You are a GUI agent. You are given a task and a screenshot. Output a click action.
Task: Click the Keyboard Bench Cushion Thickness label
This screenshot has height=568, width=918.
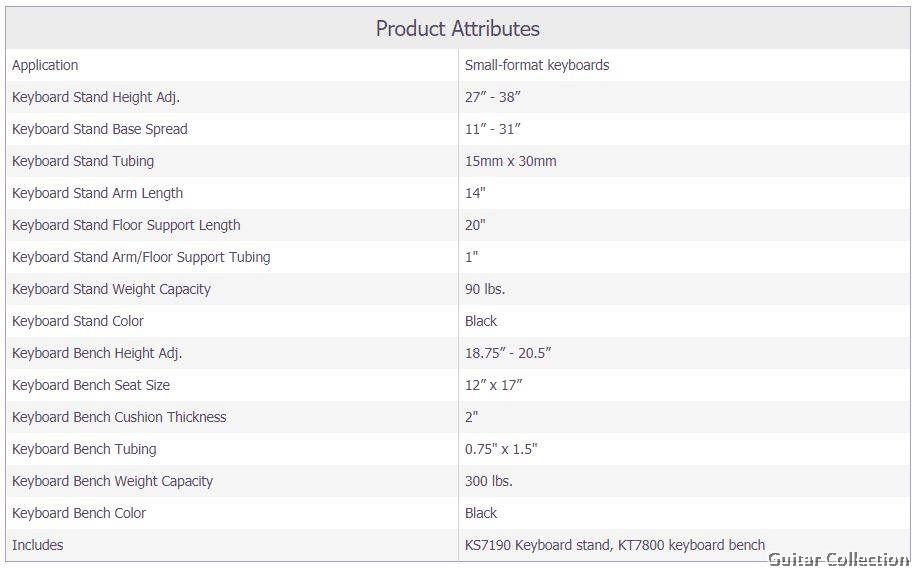119,417
